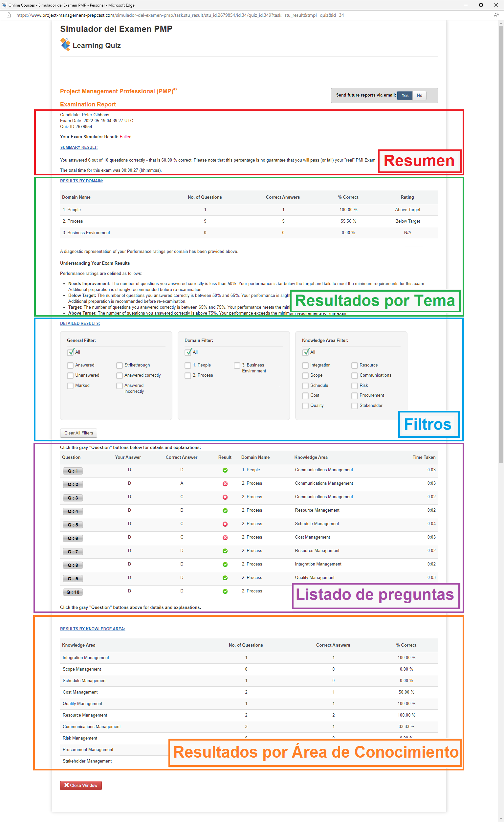
Task: Toggle the Knowledge Area Filter All checkbox
Action: [306, 352]
